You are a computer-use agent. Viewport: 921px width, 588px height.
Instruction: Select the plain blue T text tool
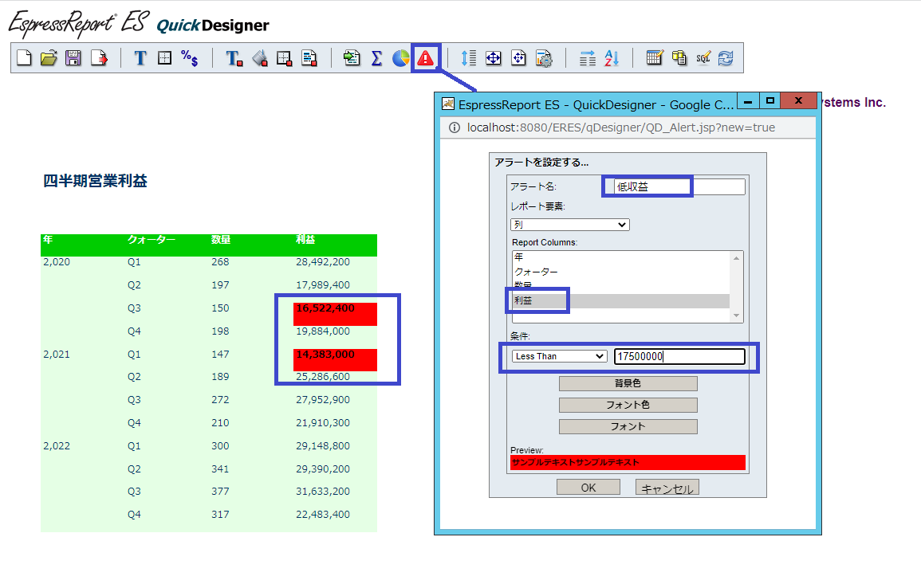[140, 58]
